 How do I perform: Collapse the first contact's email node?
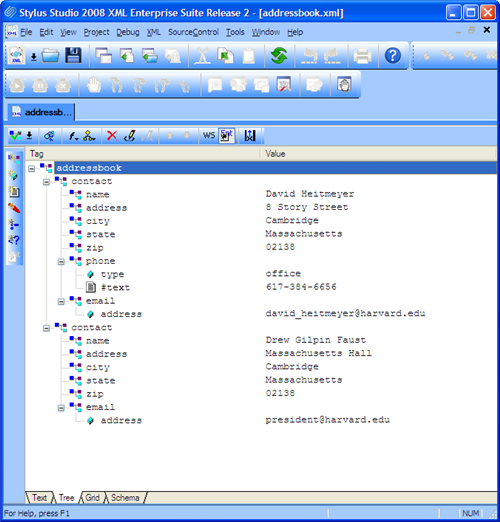pos(61,302)
